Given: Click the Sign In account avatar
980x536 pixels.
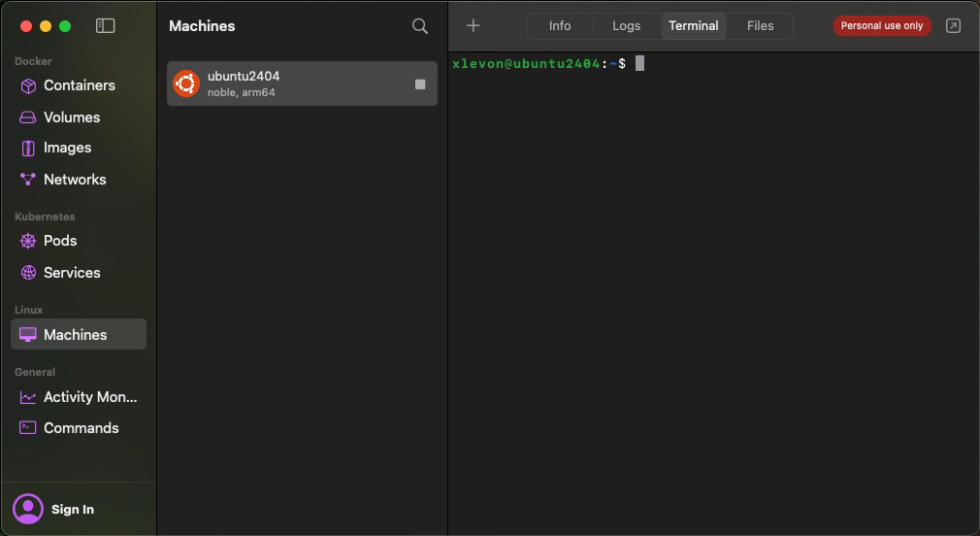Looking at the screenshot, I should click(x=28, y=509).
